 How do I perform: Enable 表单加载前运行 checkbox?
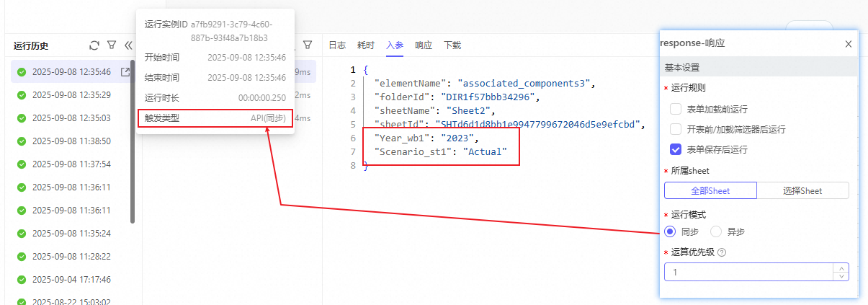click(x=676, y=110)
